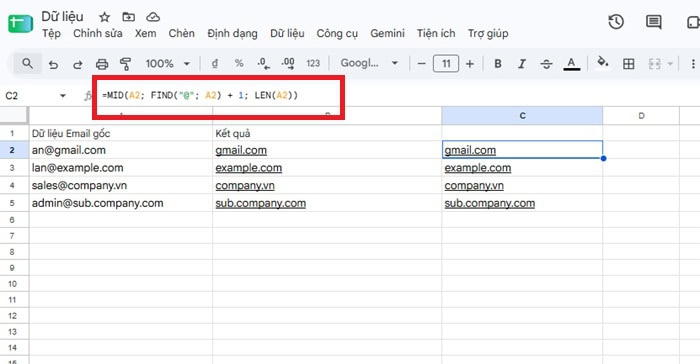Open the Tiện ích menu
This screenshot has width=700, height=364.
coord(436,33)
